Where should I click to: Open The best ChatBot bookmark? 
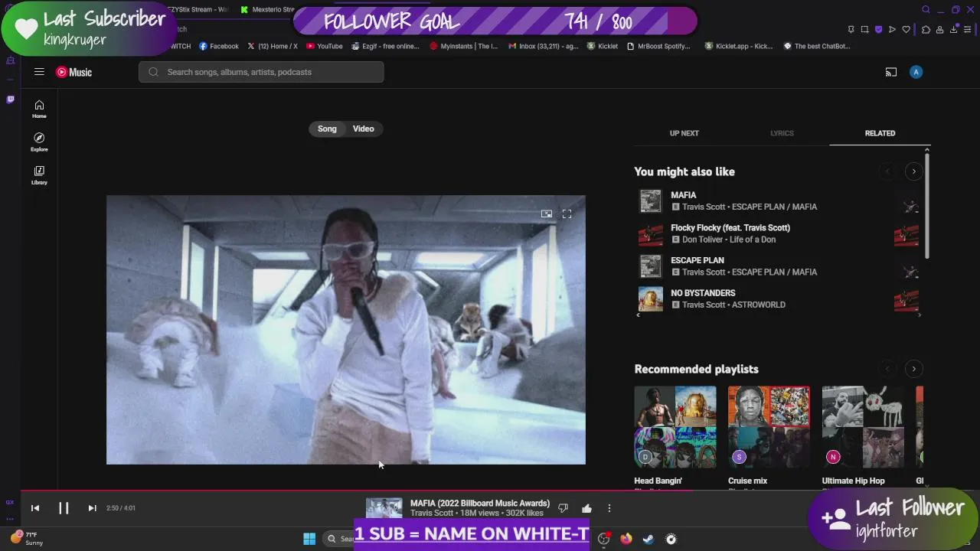[817, 46]
